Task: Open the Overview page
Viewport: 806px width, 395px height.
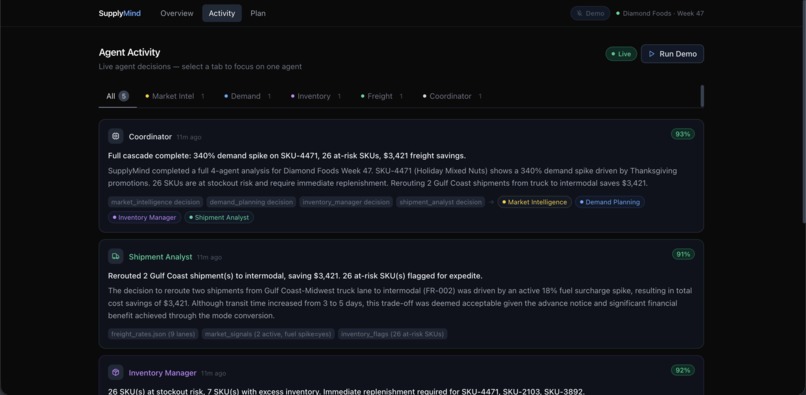Action: 177,13
